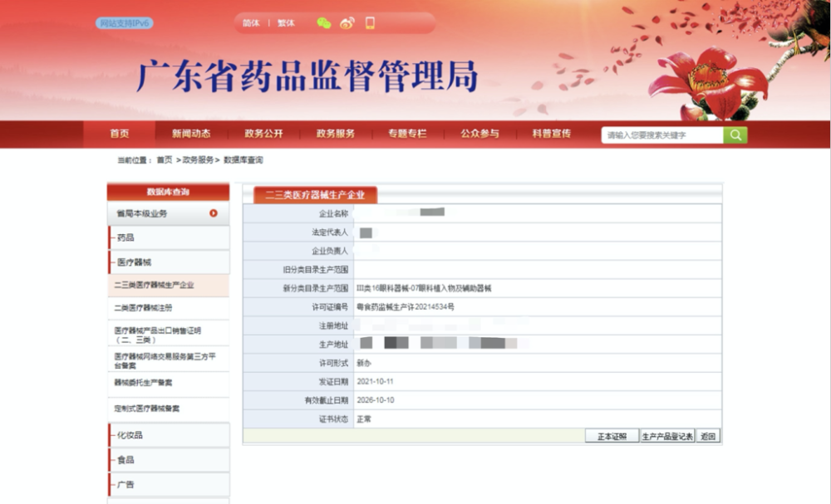Expand the 食品 sidebar category
Screen dimensions: 831x504
point(125,460)
